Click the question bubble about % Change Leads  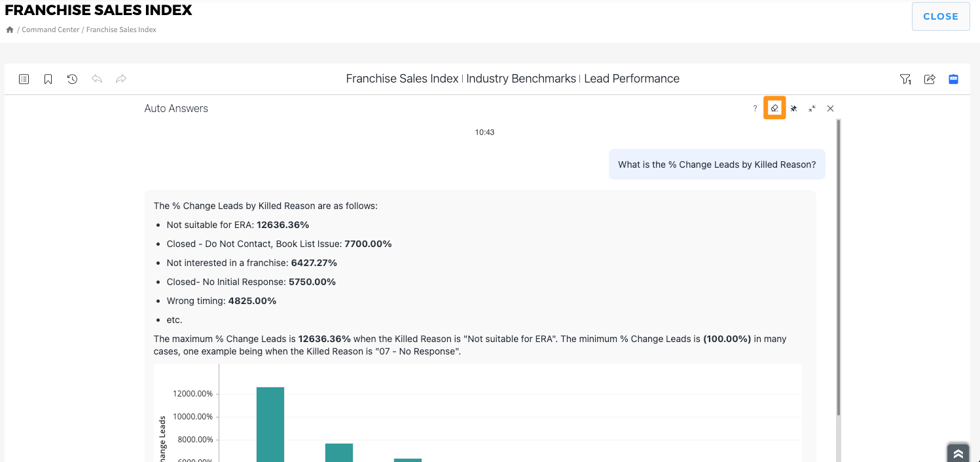coord(717,164)
